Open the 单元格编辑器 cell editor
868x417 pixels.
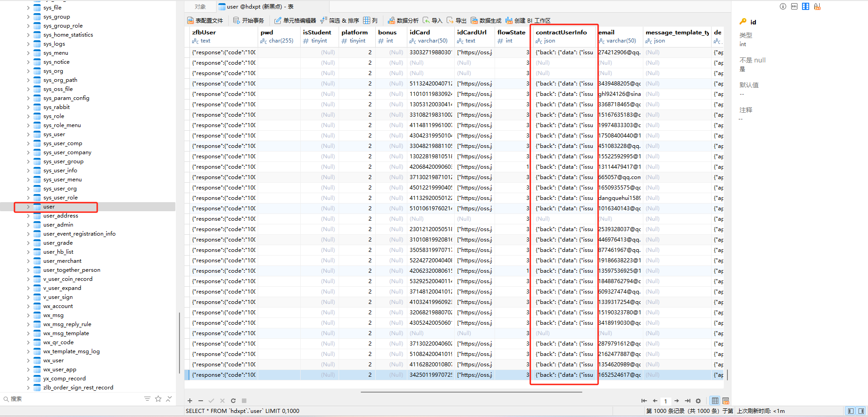[295, 20]
